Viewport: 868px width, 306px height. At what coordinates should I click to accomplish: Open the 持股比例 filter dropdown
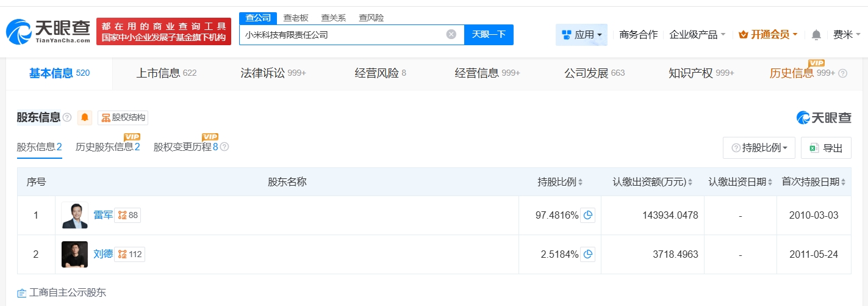759,148
